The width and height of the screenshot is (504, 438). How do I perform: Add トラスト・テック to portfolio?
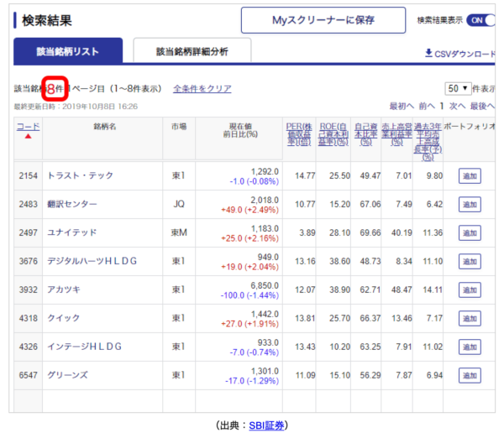[x=470, y=175]
